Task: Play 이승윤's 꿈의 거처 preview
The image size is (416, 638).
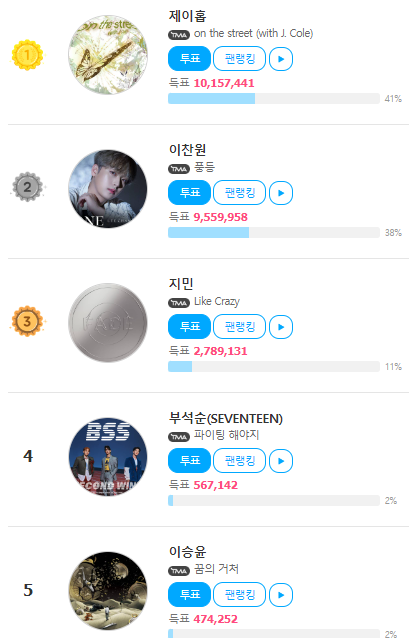Action: (281, 595)
